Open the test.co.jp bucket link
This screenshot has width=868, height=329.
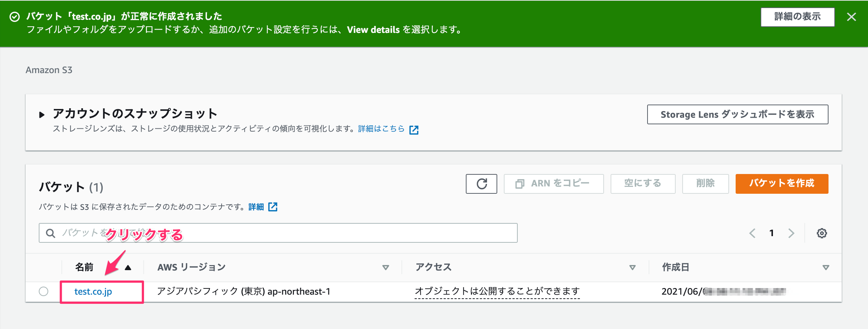point(94,292)
